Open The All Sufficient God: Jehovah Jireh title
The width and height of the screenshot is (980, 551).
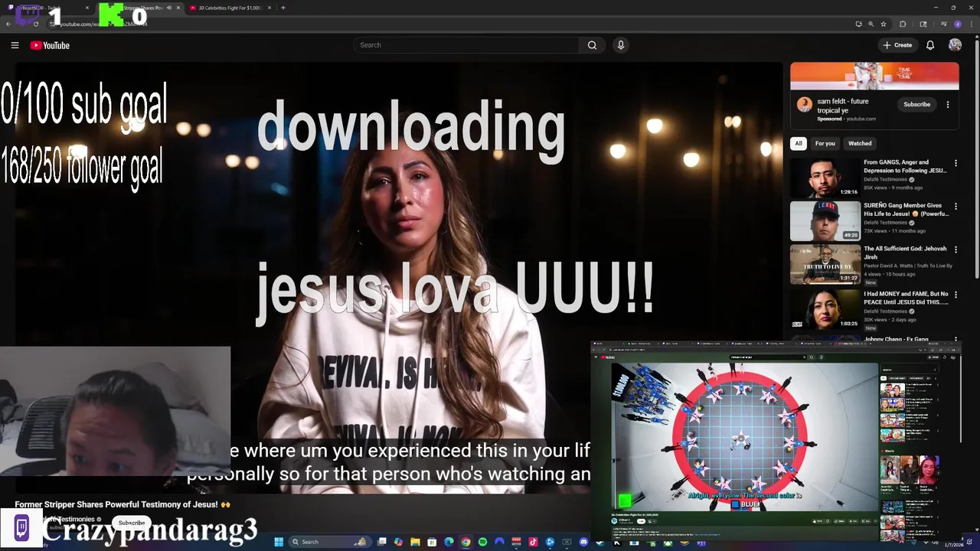906,253
